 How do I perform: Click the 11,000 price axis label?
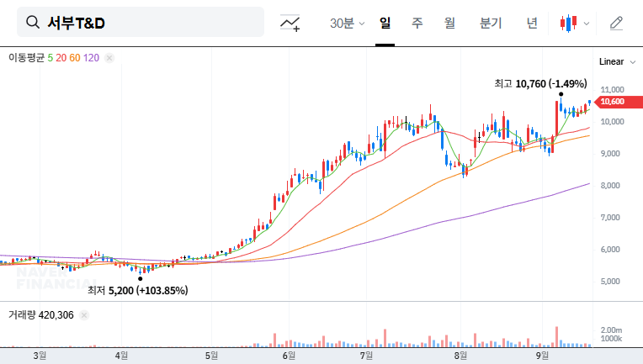pyautogui.click(x=612, y=90)
